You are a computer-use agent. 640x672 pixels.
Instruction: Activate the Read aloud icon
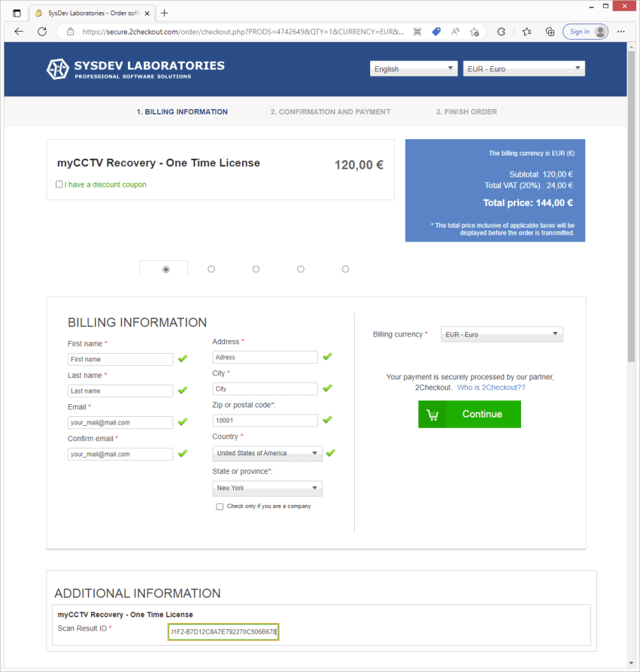455,32
